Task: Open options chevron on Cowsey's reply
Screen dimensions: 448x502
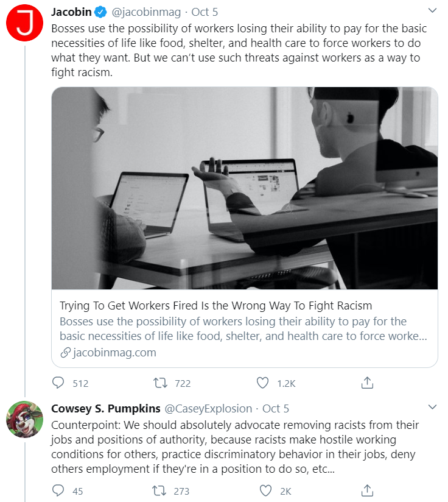Action: coord(432,407)
